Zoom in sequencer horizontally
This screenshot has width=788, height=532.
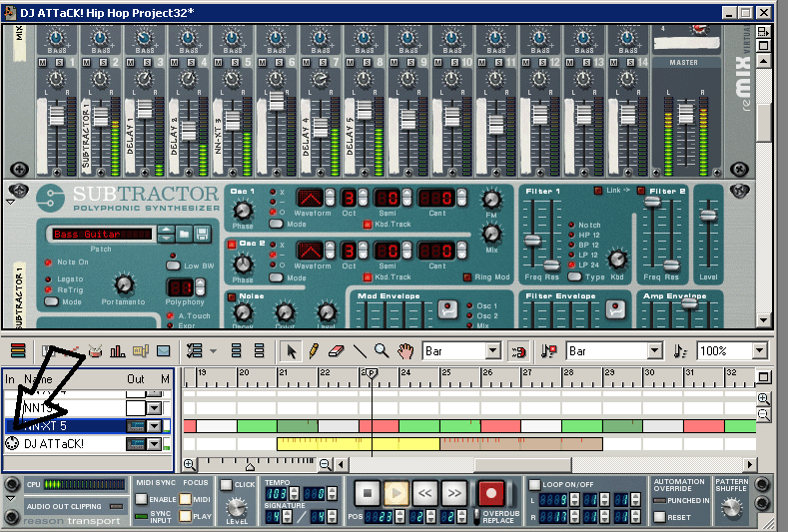point(190,465)
